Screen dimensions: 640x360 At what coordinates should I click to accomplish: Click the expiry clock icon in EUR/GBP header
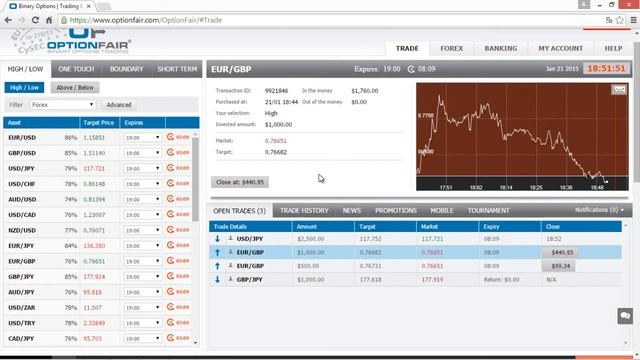tap(411, 69)
